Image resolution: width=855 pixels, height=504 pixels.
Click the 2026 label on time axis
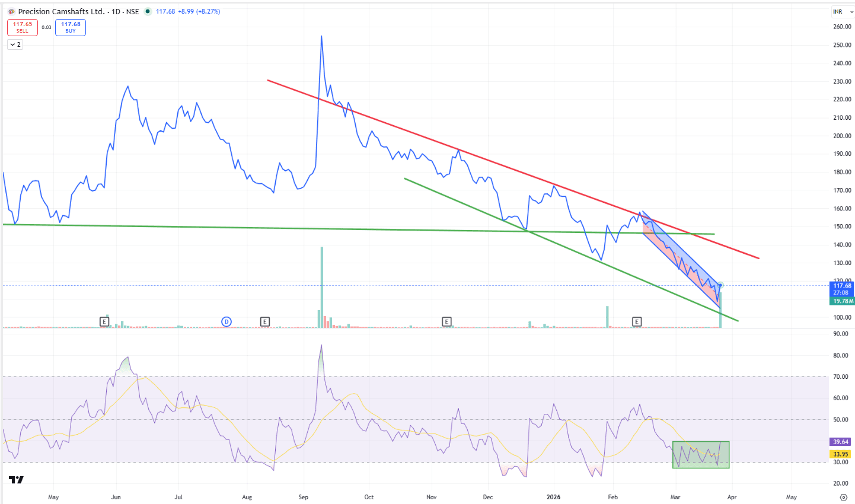point(553,497)
